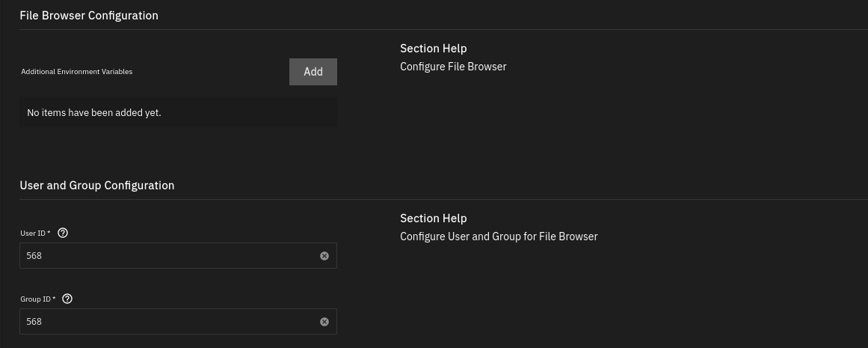Image resolution: width=868 pixels, height=348 pixels.
Task: Click the 'Configure File Browser' help text
Action: (453, 67)
